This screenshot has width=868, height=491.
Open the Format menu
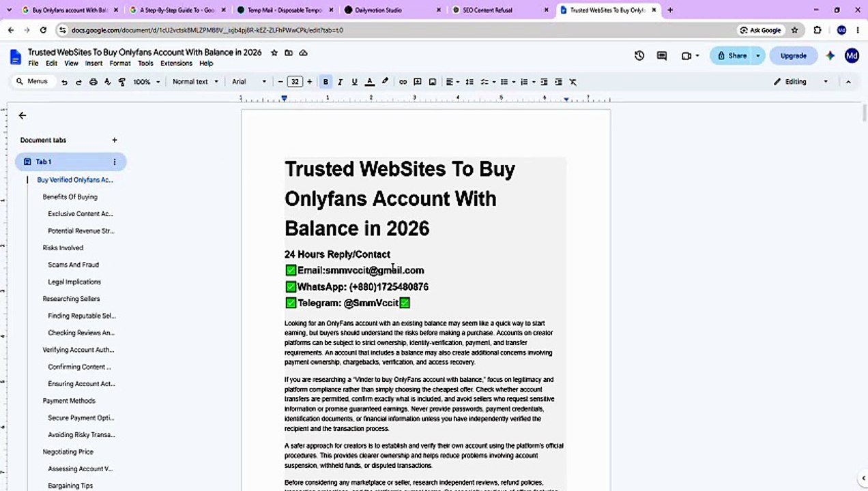pos(119,63)
